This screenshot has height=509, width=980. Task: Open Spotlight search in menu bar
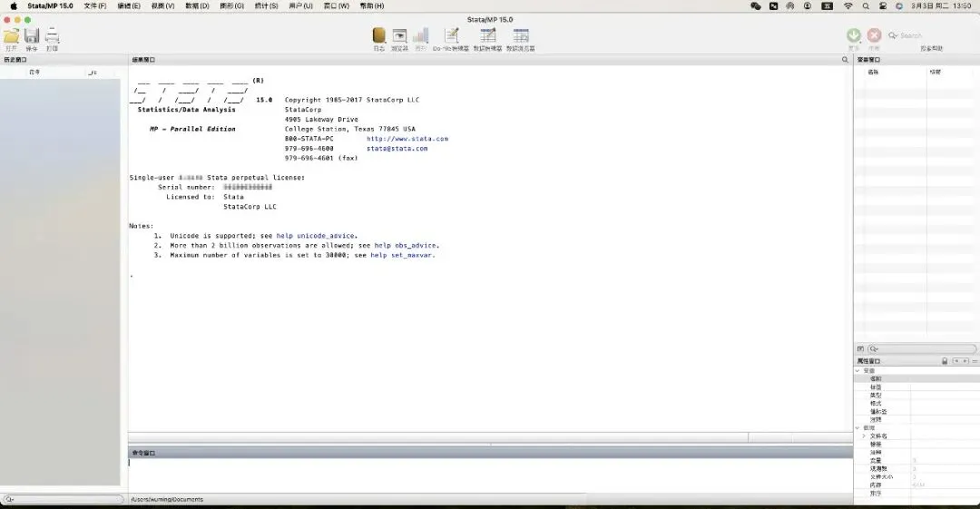pos(866,5)
